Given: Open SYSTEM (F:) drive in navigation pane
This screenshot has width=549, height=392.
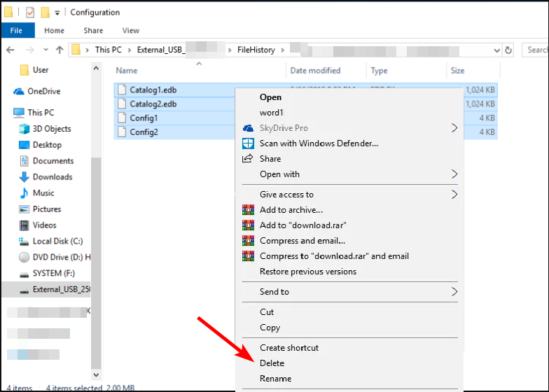Looking at the screenshot, I should coord(47,273).
